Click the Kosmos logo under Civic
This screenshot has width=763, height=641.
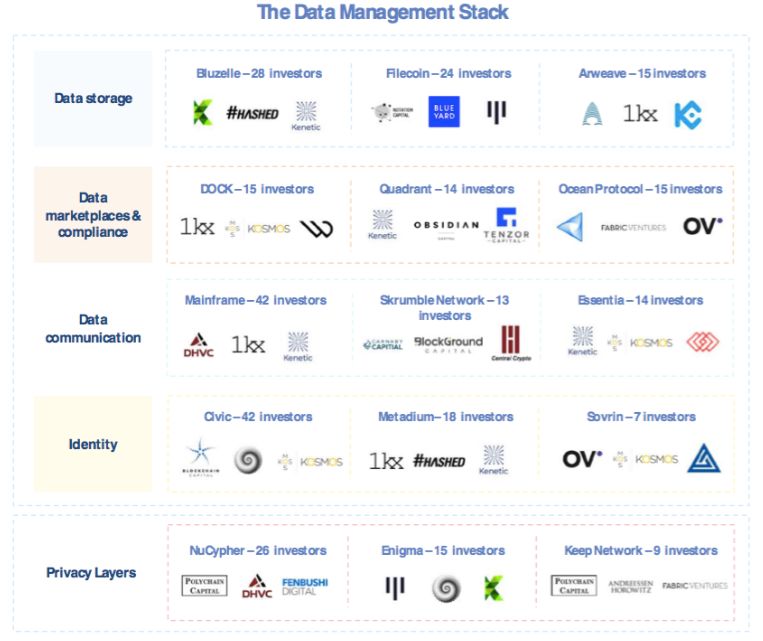tap(310, 461)
